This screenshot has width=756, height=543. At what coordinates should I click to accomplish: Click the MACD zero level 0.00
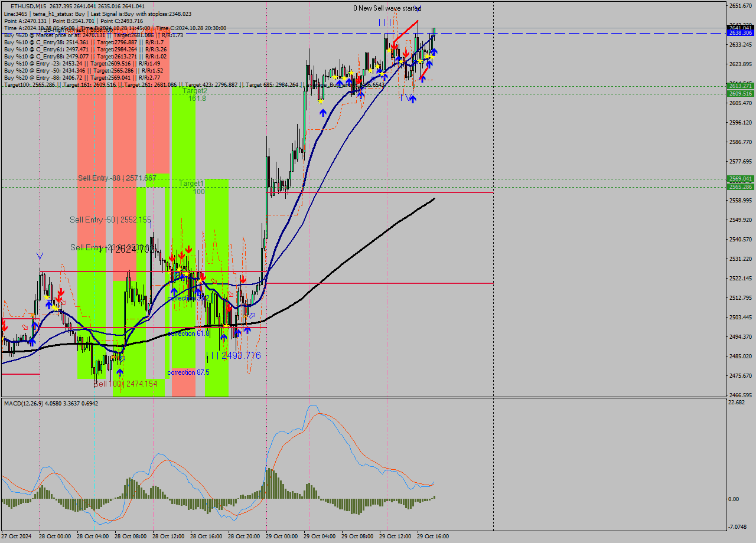[x=735, y=499]
